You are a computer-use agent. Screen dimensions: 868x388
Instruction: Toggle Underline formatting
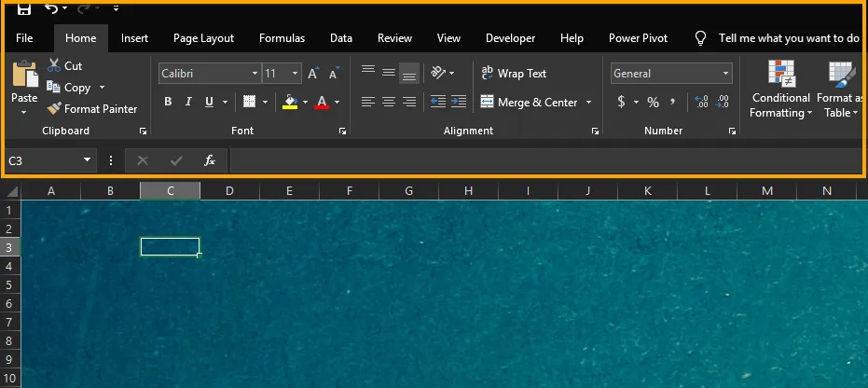tap(209, 102)
